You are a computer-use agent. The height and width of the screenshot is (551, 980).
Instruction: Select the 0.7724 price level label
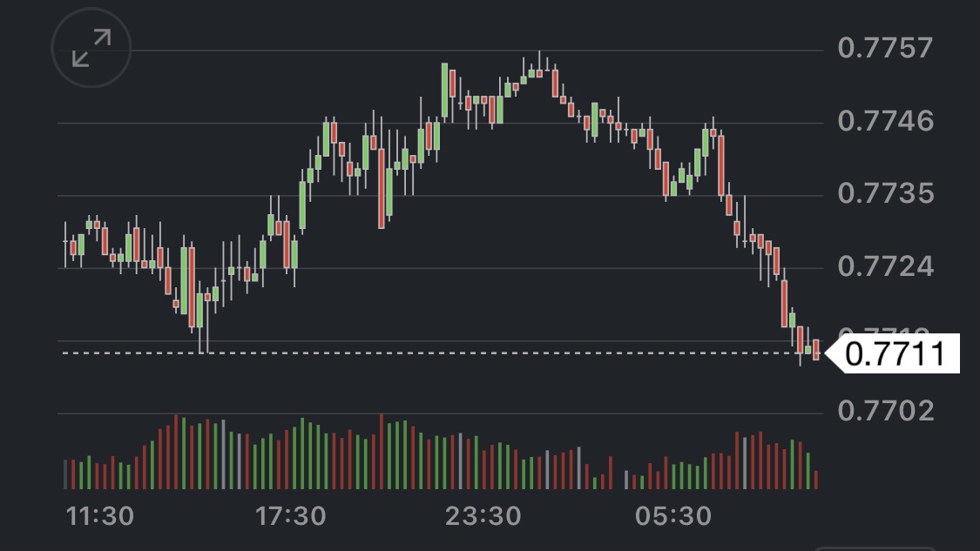tap(885, 265)
